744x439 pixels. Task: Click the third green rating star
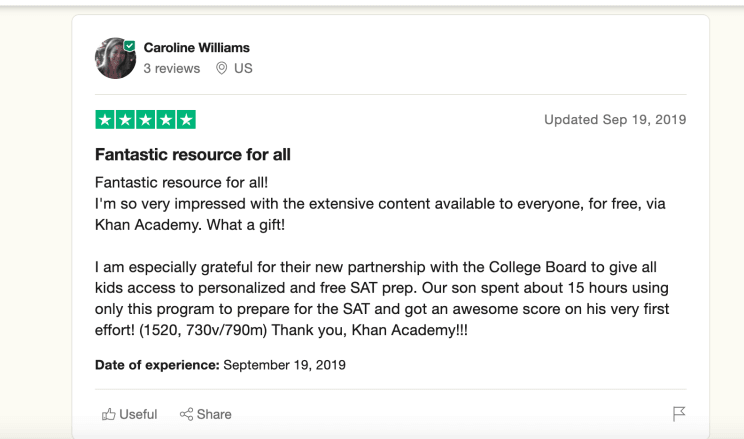145,120
